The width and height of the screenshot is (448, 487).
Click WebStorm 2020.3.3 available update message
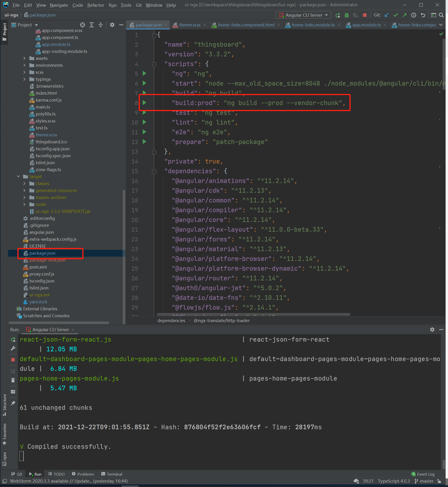click(69, 481)
